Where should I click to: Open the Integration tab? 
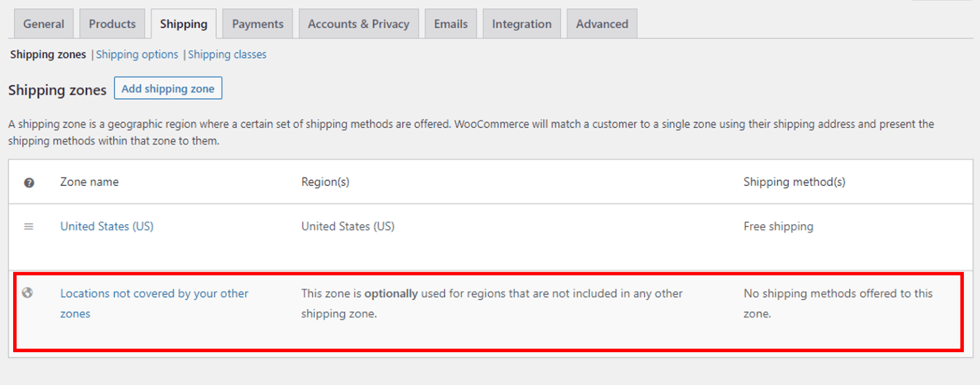click(x=521, y=23)
